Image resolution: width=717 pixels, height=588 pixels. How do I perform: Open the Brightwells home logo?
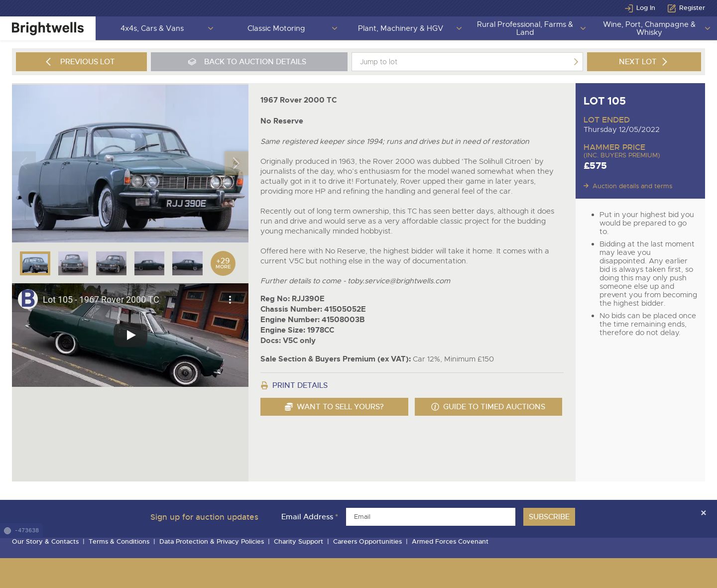tap(48, 28)
